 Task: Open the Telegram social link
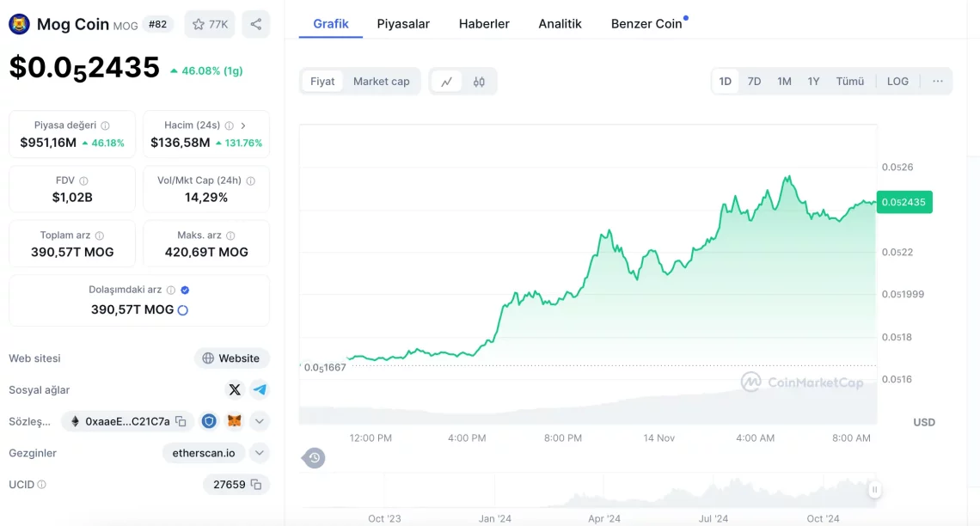(260, 389)
